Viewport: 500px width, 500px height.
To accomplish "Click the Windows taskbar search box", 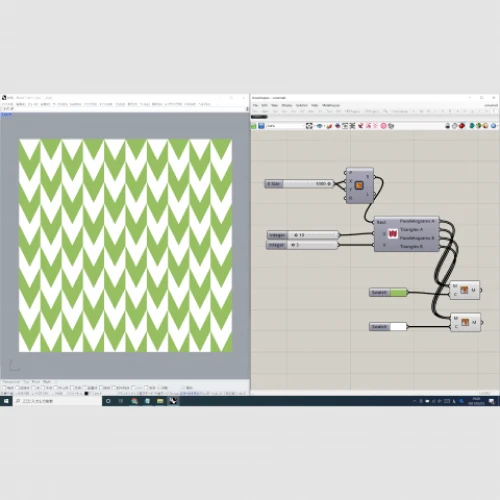I will (x=57, y=401).
